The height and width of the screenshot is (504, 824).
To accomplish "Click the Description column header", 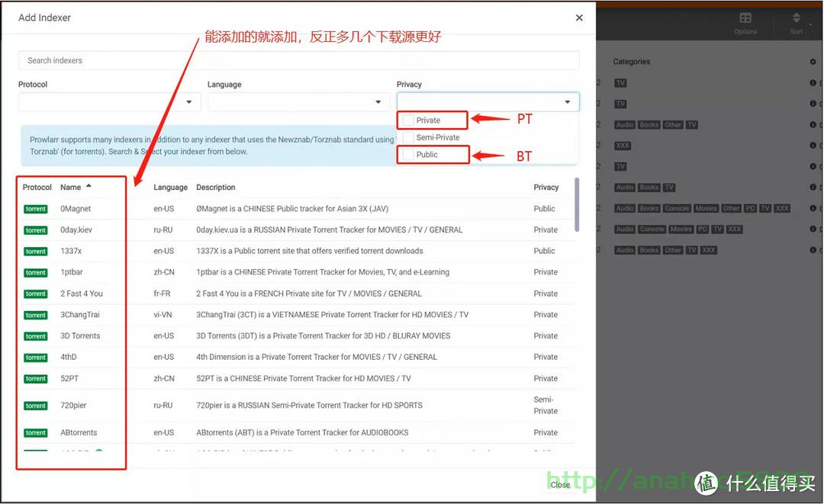I will (x=215, y=188).
